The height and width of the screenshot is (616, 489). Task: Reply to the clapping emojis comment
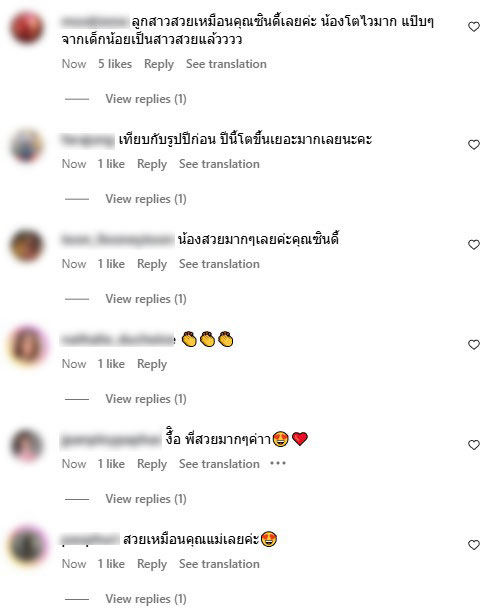coord(152,364)
